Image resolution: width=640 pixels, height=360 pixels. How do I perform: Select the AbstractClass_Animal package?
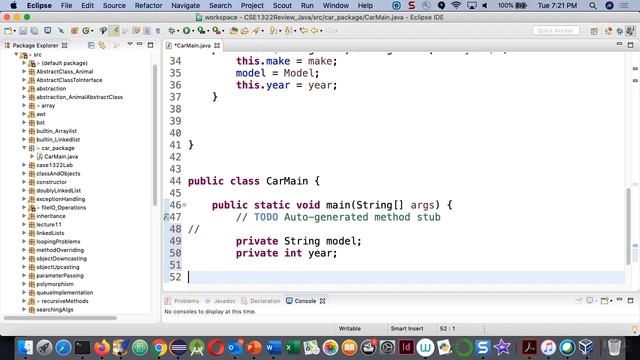pyautogui.click(x=64, y=72)
